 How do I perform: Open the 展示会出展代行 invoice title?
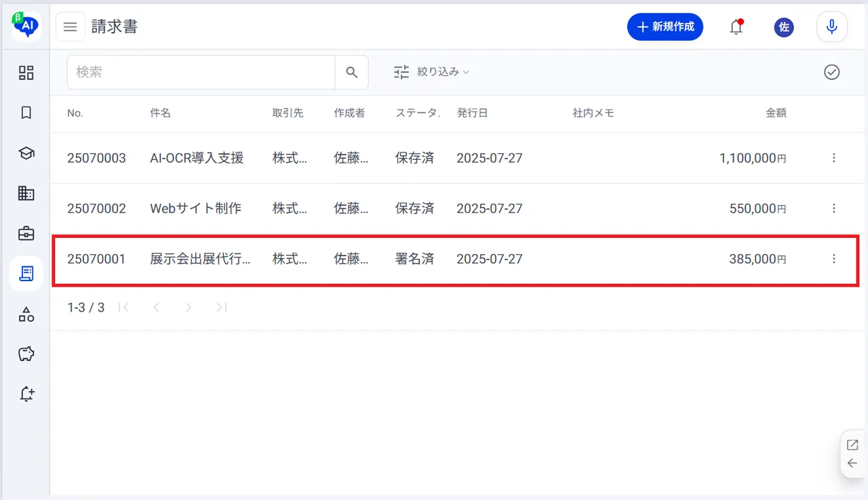point(201,258)
